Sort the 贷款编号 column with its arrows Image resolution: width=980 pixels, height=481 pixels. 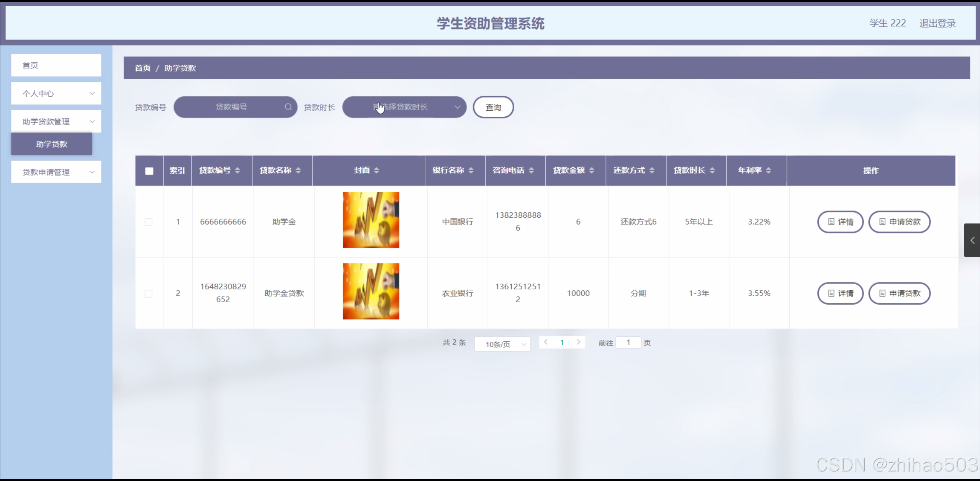[x=237, y=170]
